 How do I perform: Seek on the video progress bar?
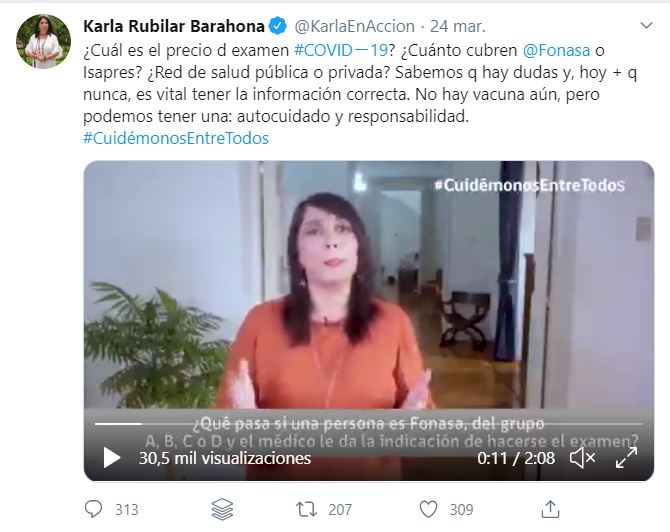(369, 424)
